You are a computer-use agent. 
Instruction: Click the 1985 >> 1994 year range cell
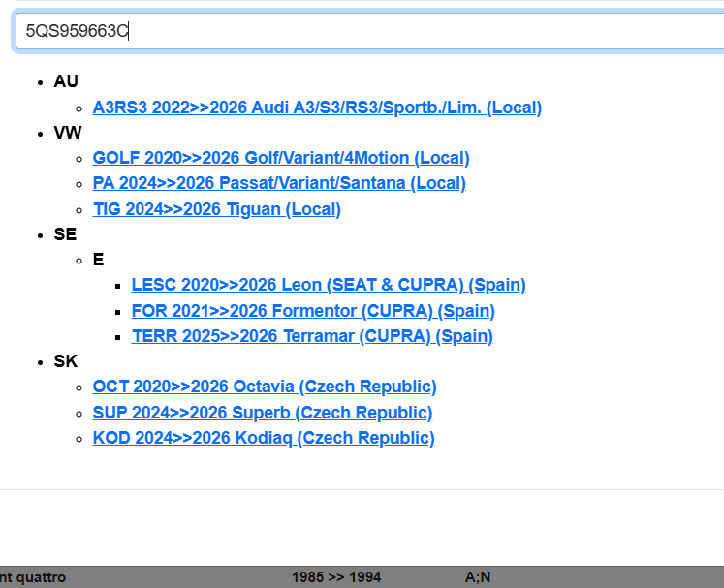click(x=336, y=577)
